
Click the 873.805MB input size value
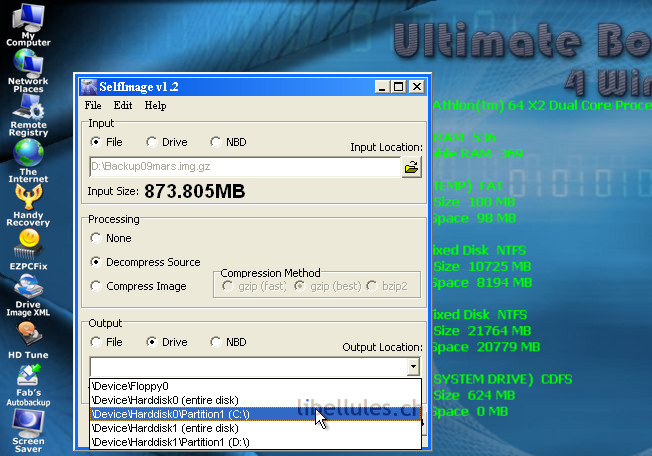tap(195, 192)
